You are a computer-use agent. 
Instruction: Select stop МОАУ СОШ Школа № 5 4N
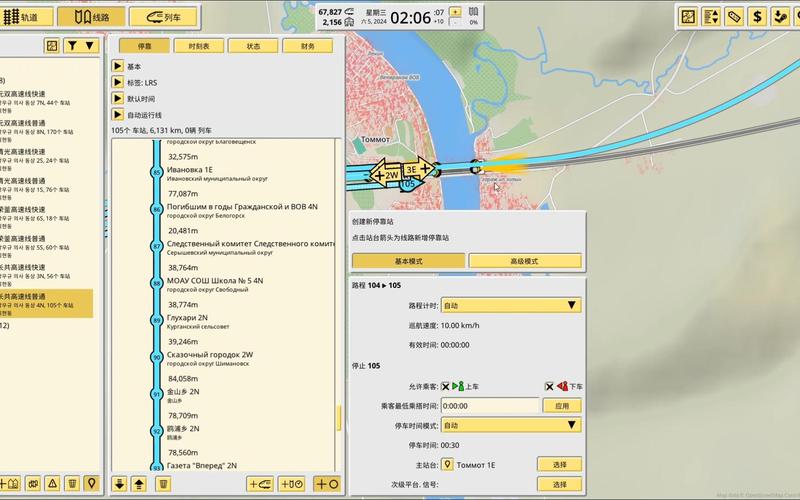[215, 281]
